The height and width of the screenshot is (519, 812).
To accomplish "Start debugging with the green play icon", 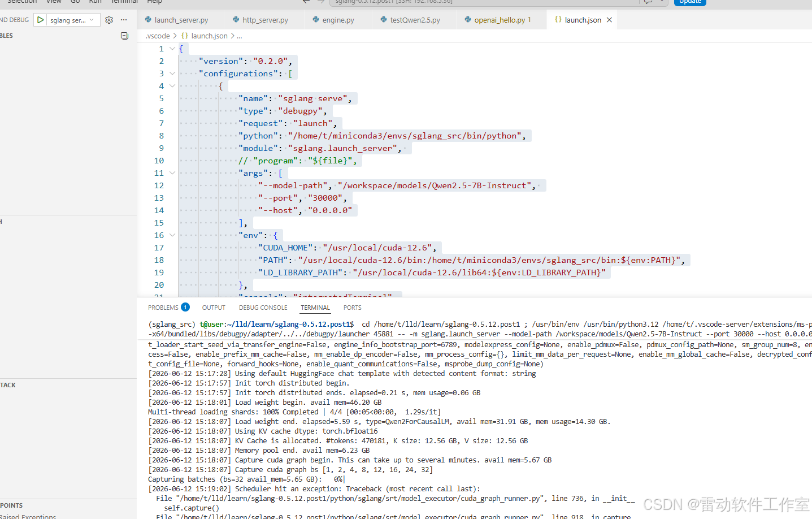I will (x=40, y=20).
